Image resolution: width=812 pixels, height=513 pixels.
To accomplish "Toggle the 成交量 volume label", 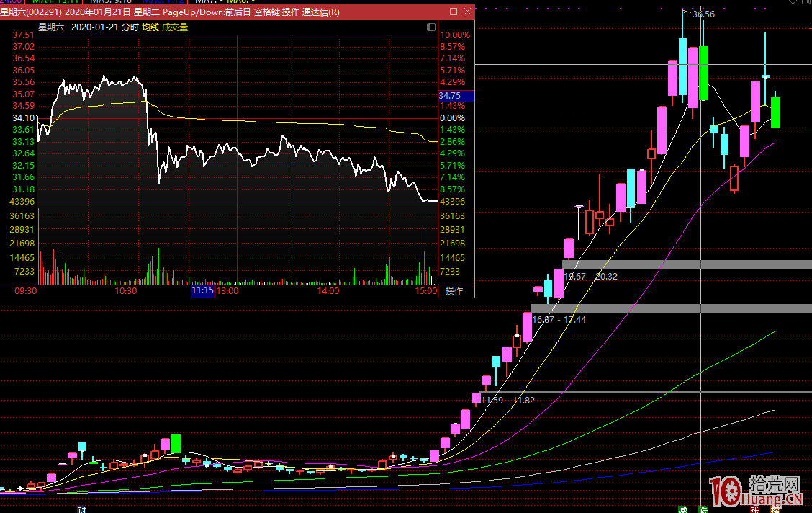I will 175,27.
